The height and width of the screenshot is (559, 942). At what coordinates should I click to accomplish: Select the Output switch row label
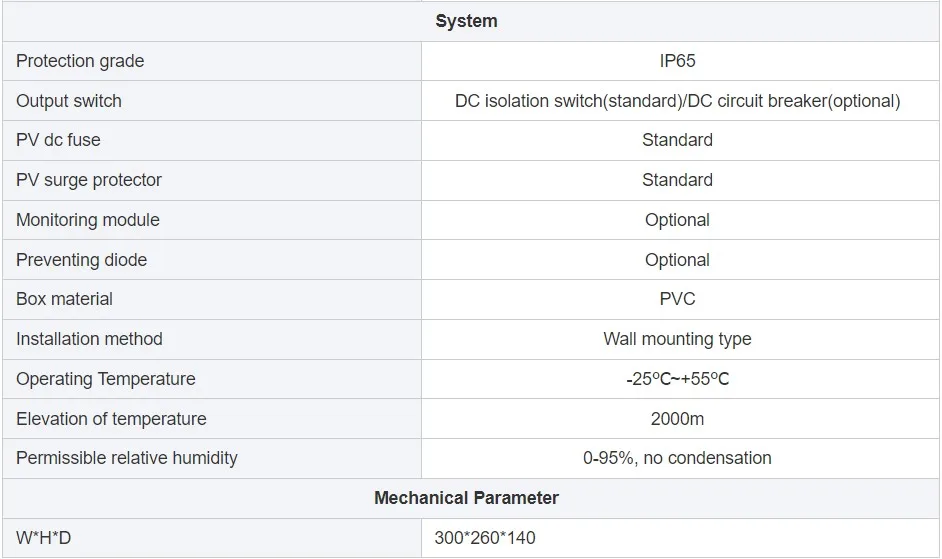69,101
